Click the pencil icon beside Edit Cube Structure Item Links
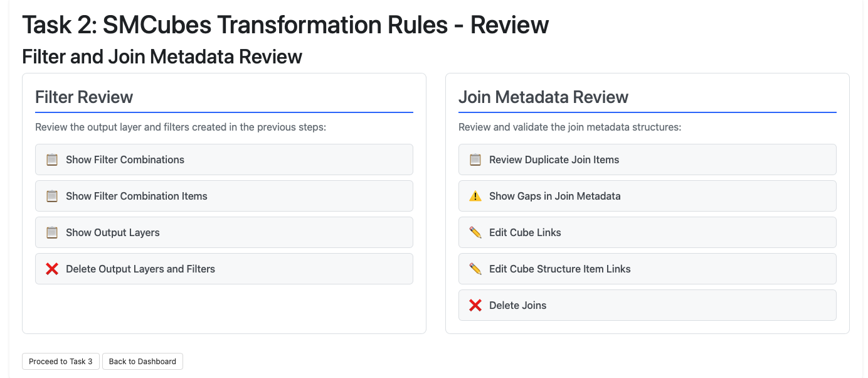 (475, 269)
